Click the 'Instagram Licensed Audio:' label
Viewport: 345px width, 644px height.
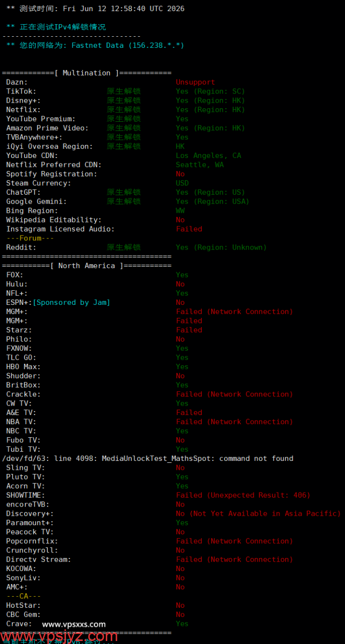[60, 229]
